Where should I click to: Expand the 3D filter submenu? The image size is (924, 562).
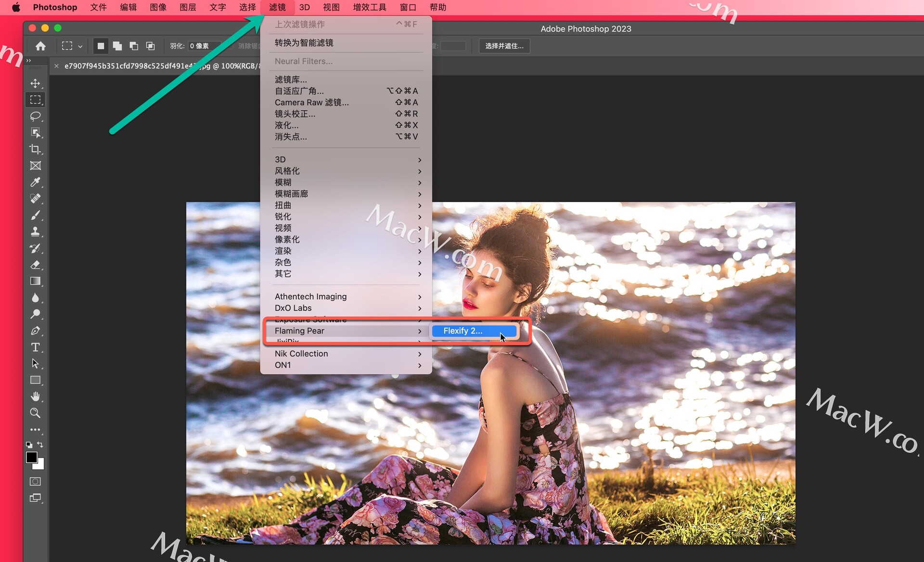(x=346, y=159)
